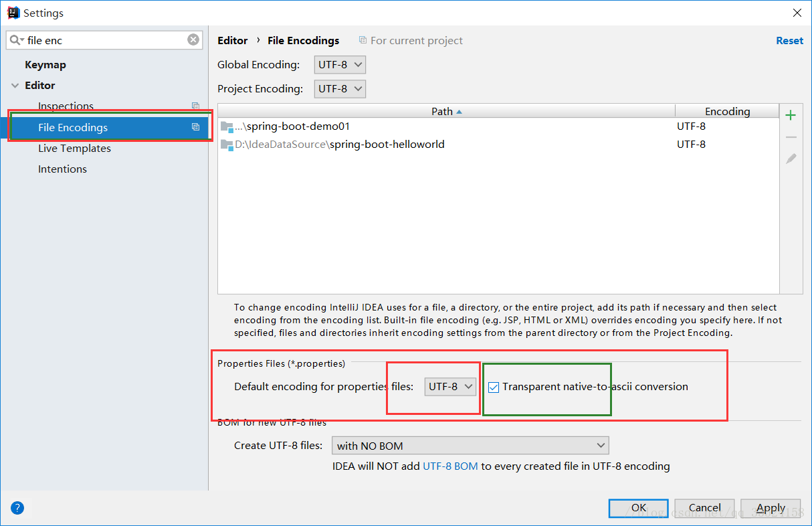Image resolution: width=812 pixels, height=526 pixels.
Task: Click project-level icon beside Inspections
Action: 195,106
